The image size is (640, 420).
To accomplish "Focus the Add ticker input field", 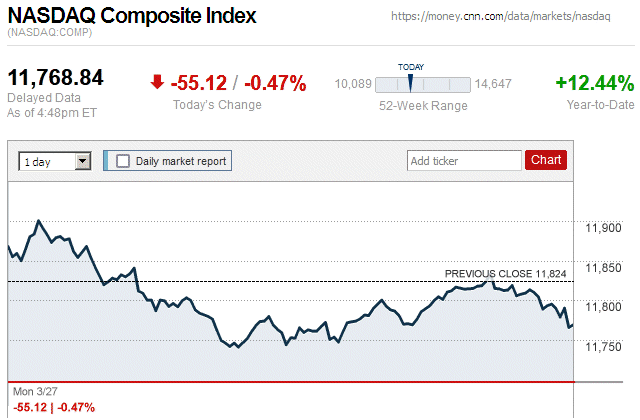I will coord(464,160).
